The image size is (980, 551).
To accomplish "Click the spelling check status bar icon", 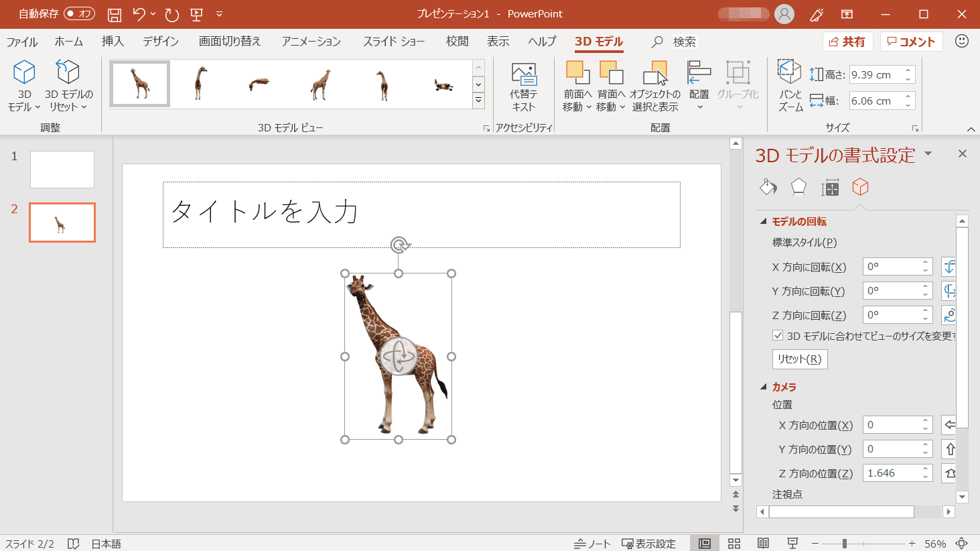I will coord(74,544).
